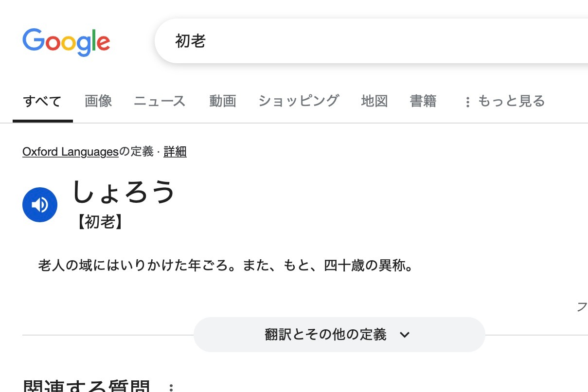Screen dimensions: 588x392
Task: Click the しょろう headword text
Action: (x=124, y=192)
